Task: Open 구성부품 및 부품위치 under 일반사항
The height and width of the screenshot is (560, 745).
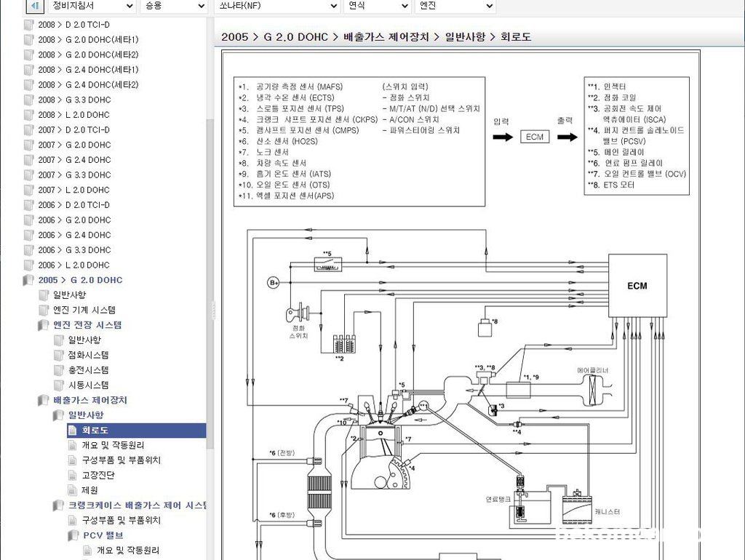Action: (121, 460)
